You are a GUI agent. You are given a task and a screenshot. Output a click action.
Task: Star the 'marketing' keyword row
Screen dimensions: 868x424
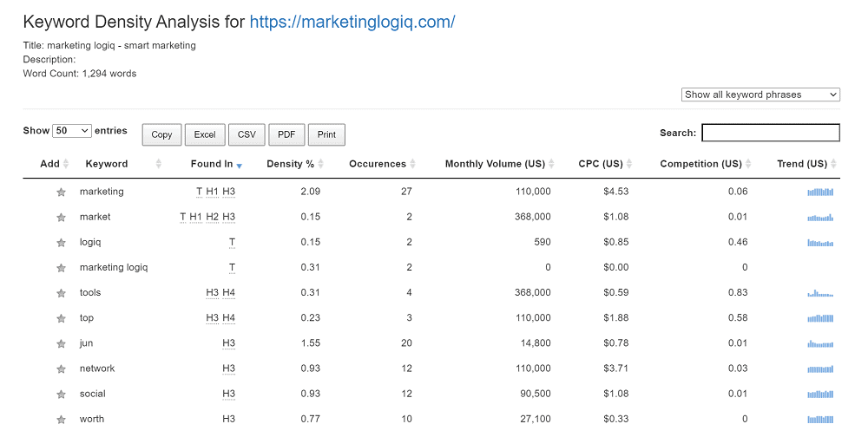(61, 192)
